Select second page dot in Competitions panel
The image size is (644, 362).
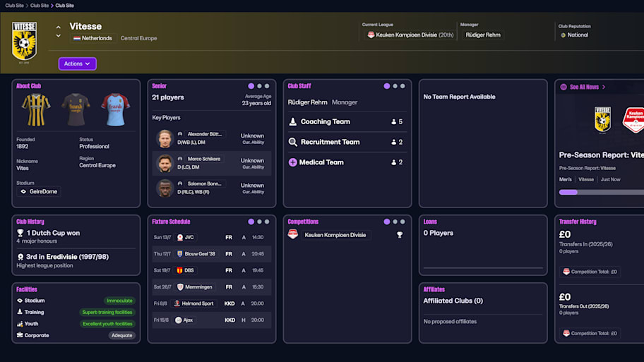pyautogui.click(x=395, y=222)
